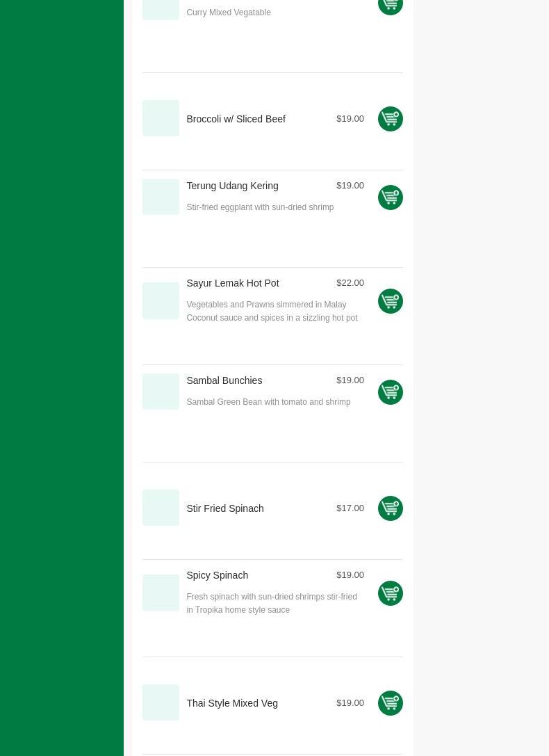Add Stir Fried Spinach to cart
This screenshot has height=756, width=549.
pos(390,508)
